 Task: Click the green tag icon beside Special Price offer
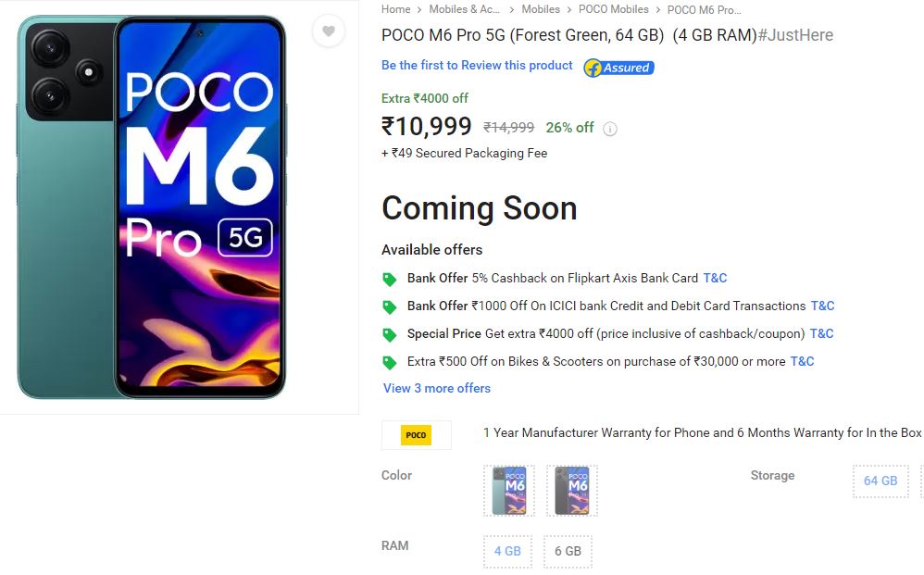pos(390,334)
